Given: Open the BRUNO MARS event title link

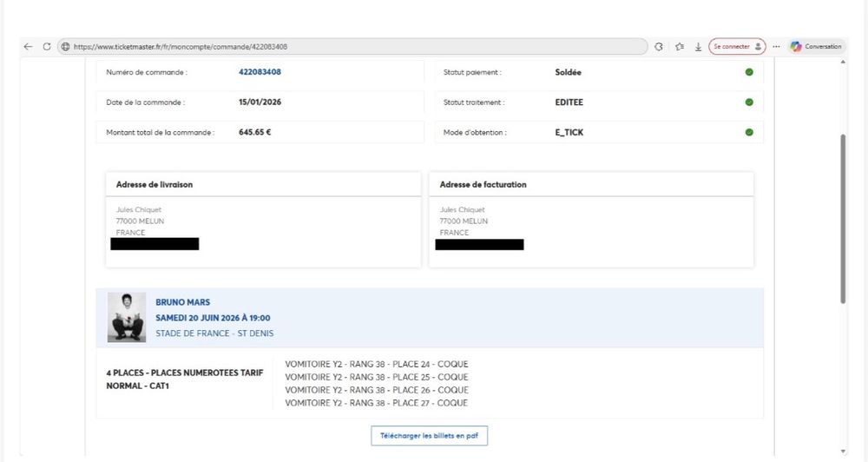Looking at the screenshot, I should coord(183,302).
